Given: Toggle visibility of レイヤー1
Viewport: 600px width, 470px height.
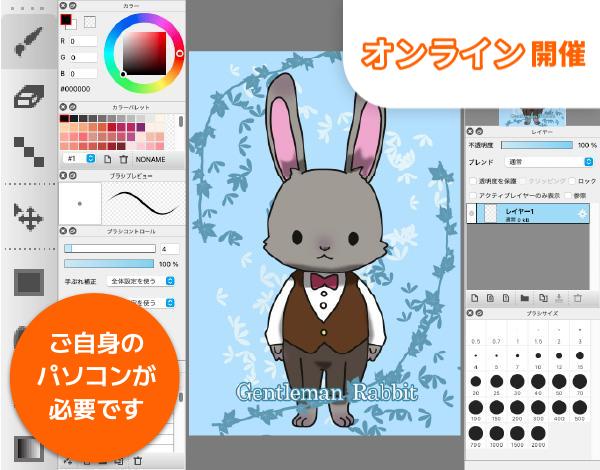Looking at the screenshot, I should [x=471, y=214].
